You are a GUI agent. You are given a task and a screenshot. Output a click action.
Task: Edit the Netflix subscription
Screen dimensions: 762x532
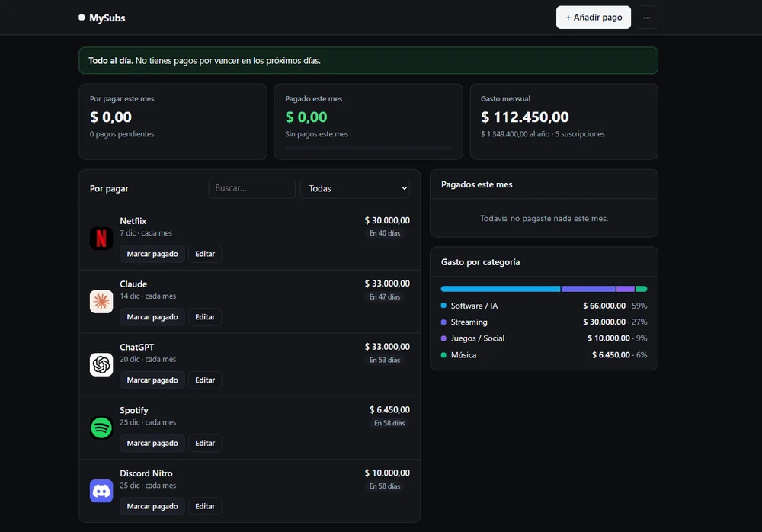pyautogui.click(x=205, y=254)
